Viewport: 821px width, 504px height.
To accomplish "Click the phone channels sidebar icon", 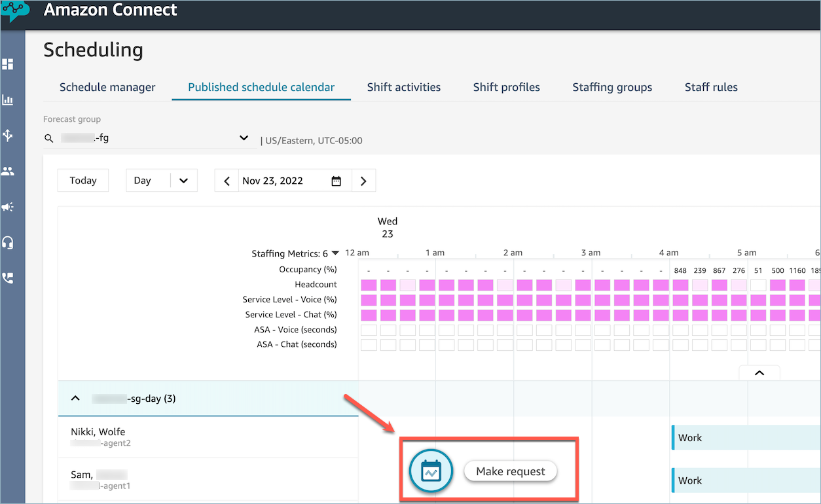I will [x=8, y=278].
